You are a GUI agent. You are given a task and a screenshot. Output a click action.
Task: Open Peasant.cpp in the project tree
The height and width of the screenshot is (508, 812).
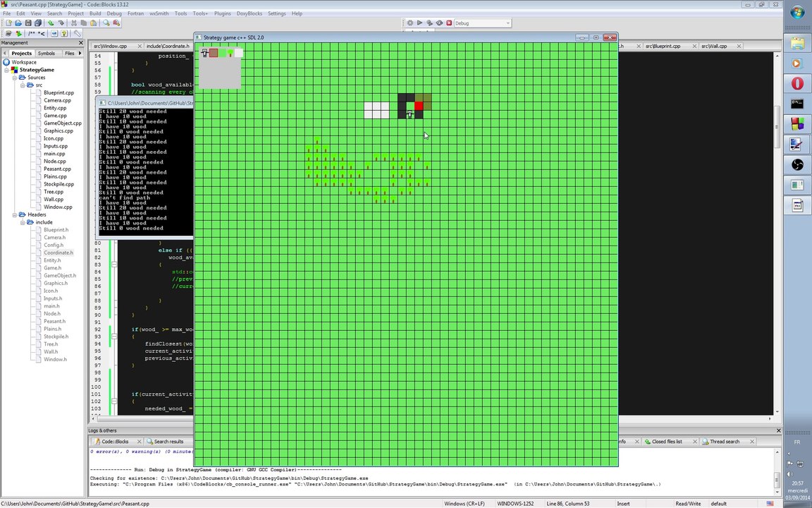point(57,169)
